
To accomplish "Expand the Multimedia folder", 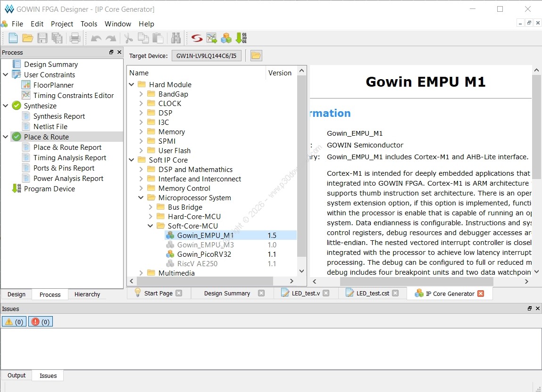I will pyautogui.click(x=141, y=273).
